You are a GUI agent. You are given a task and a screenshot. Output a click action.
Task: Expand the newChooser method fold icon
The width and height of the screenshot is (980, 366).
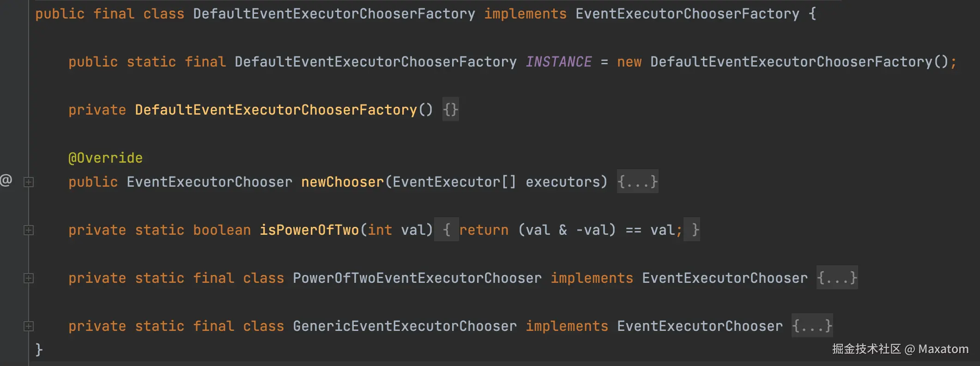29,182
